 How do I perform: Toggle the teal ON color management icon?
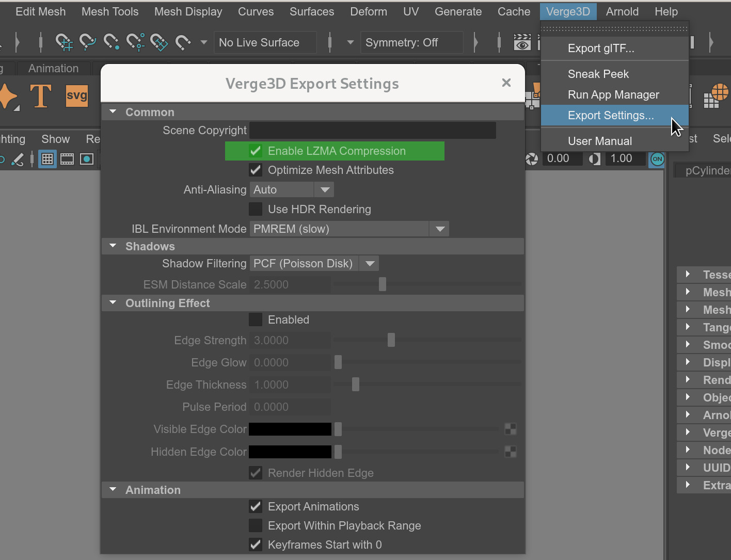657,159
